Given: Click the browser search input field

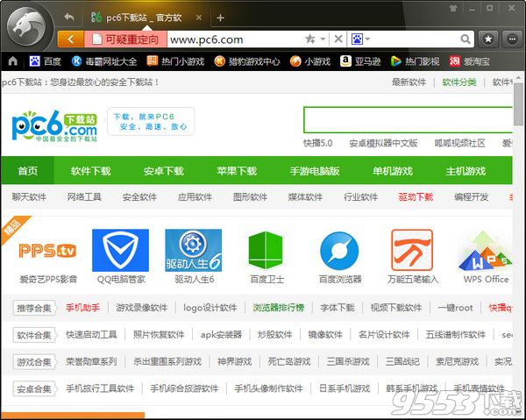Looking at the screenshot, I should pos(415,39).
